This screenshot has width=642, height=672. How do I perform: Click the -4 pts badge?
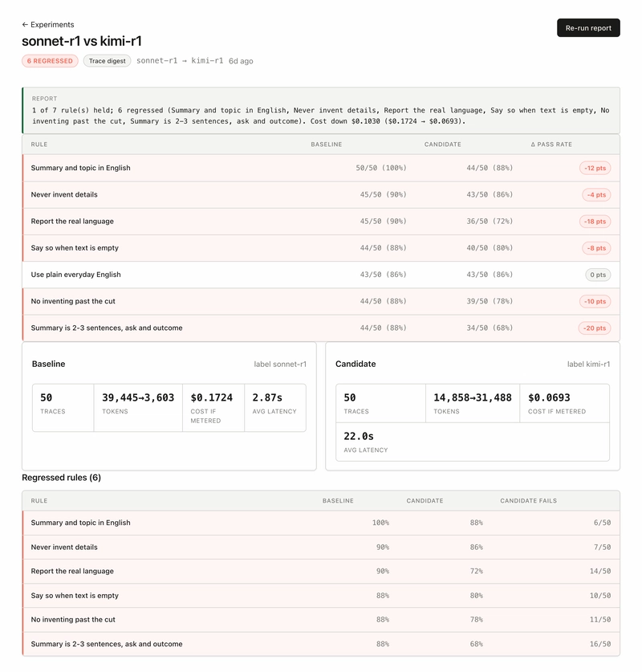click(x=596, y=194)
